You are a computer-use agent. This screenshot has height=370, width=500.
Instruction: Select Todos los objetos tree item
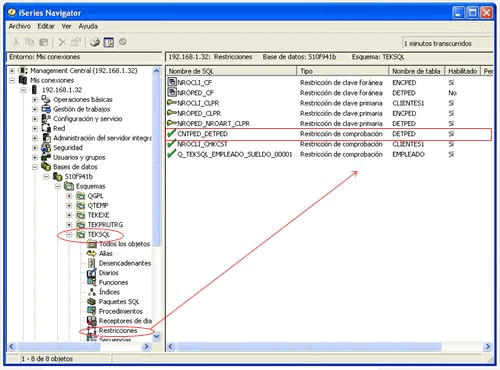coord(124,244)
